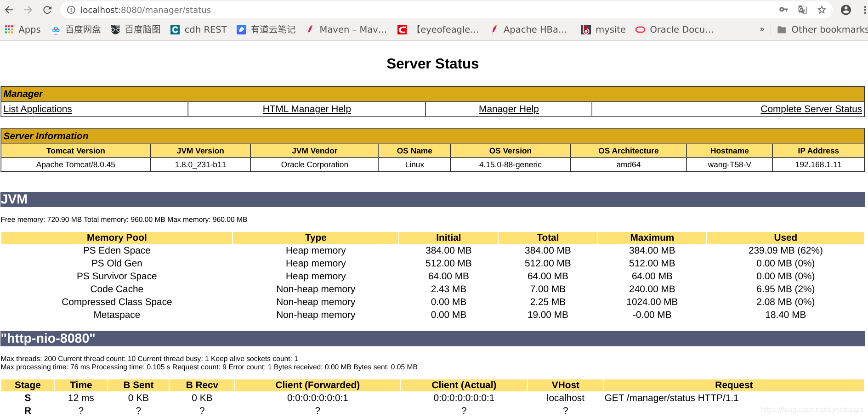Open the 百度脑图 bookmark
Image resolution: width=868 pixels, height=418 pixels.
tap(136, 29)
